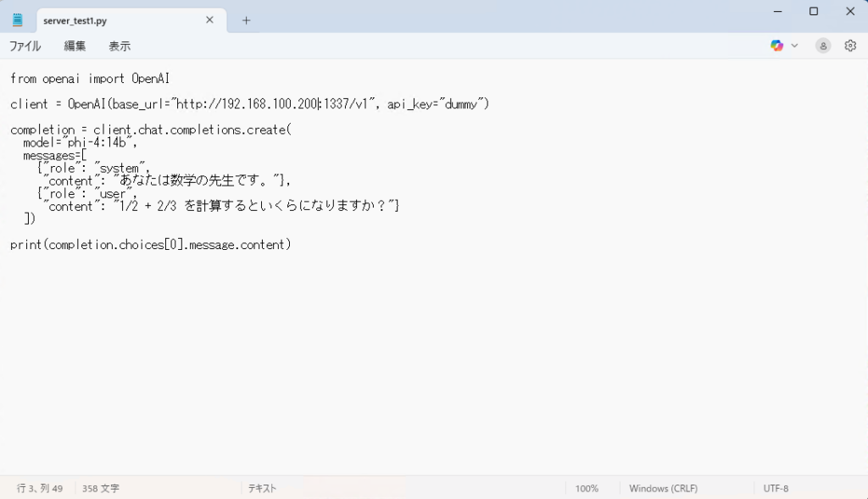Click the base_url text in client line
Image resolution: width=868 pixels, height=499 pixels.
point(137,104)
